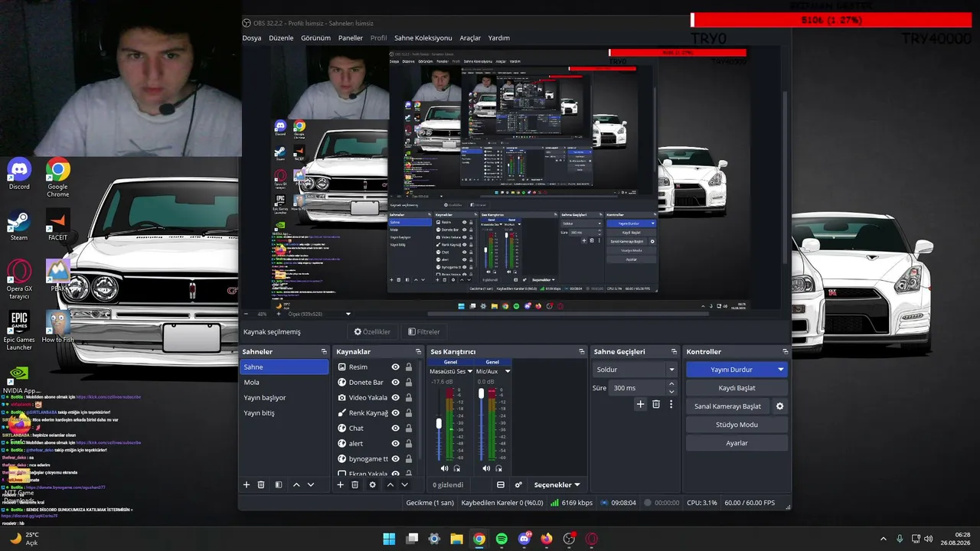Viewport: 980px width, 551px height.
Task: Click the Özellikler button
Action: (372, 332)
